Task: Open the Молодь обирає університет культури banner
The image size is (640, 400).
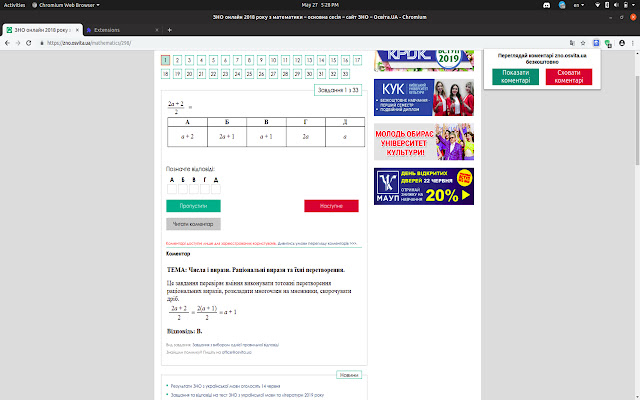Action: 424,142
